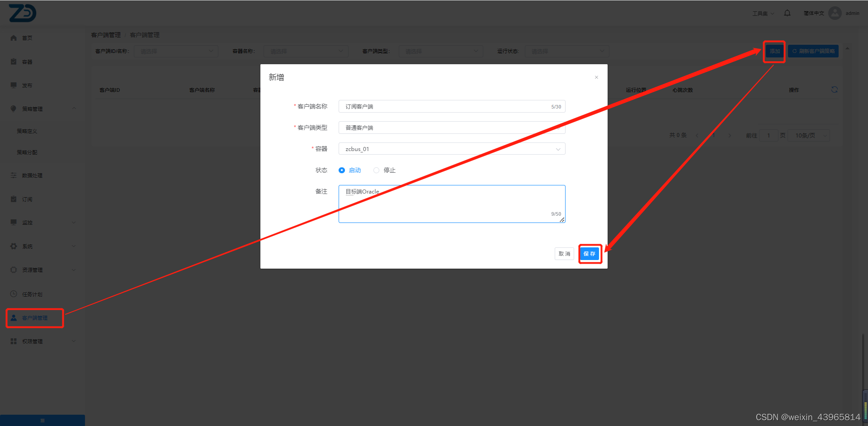The image size is (868, 426).
Task: Click the admin avatar icon
Action: 835,13
